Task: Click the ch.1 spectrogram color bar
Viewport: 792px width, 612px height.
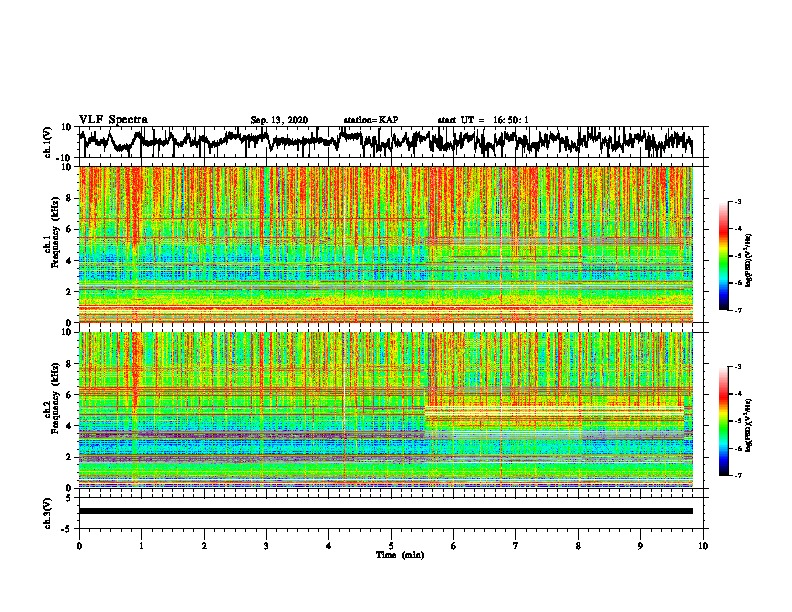Action: pos(723,256)
